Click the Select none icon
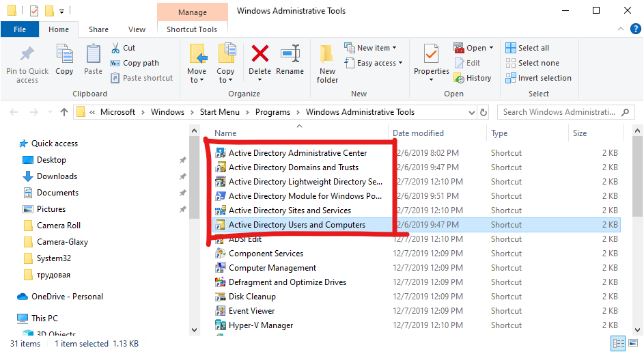The width and height of the screenshot is (644, 352). pos(511,63)
